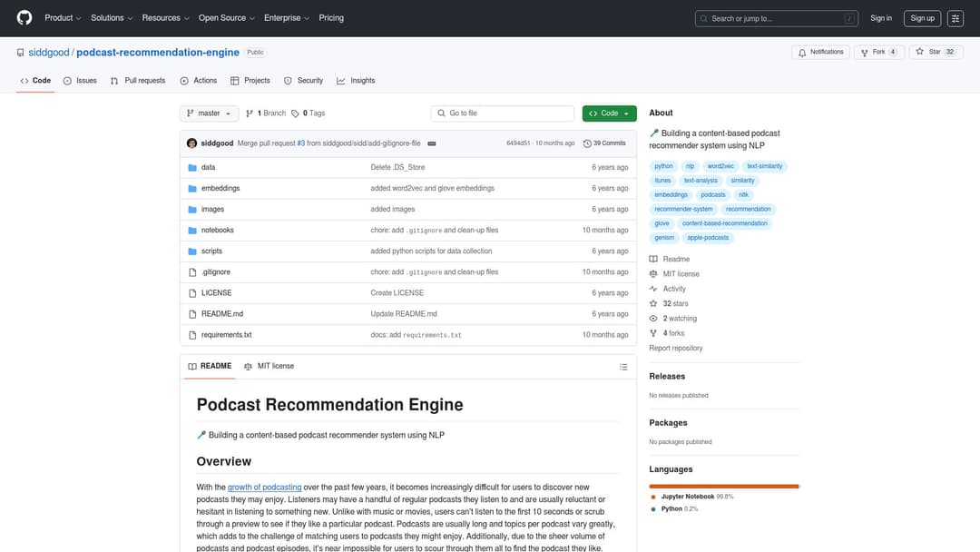980x552 pixels.
Task: Open the master branch dropdown
Action: pos(209,113)
